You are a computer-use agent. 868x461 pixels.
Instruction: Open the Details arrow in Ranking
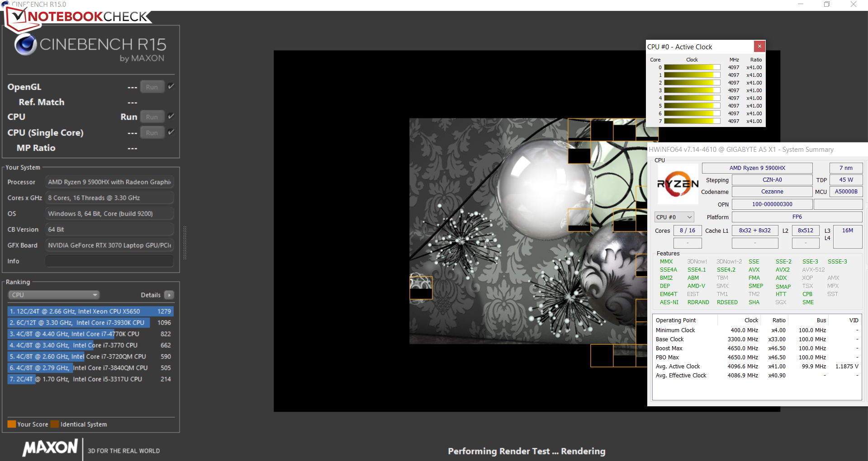(169, 295)
